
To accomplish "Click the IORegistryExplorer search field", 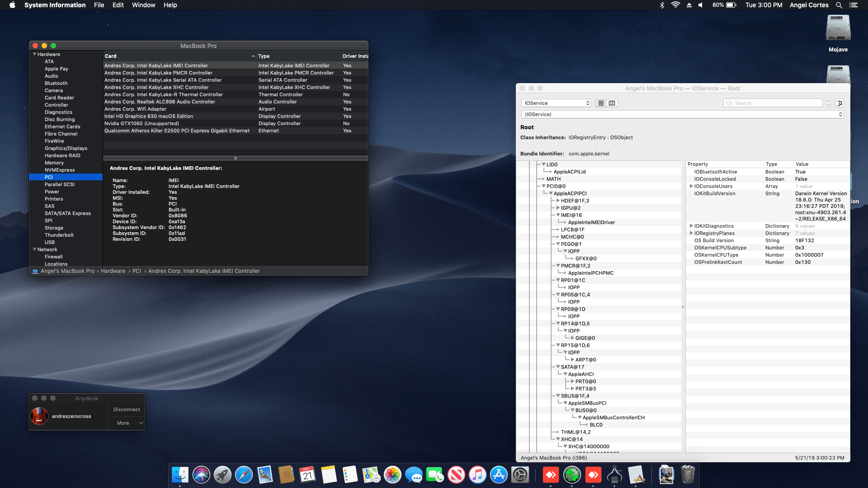I will click(773, 103).
